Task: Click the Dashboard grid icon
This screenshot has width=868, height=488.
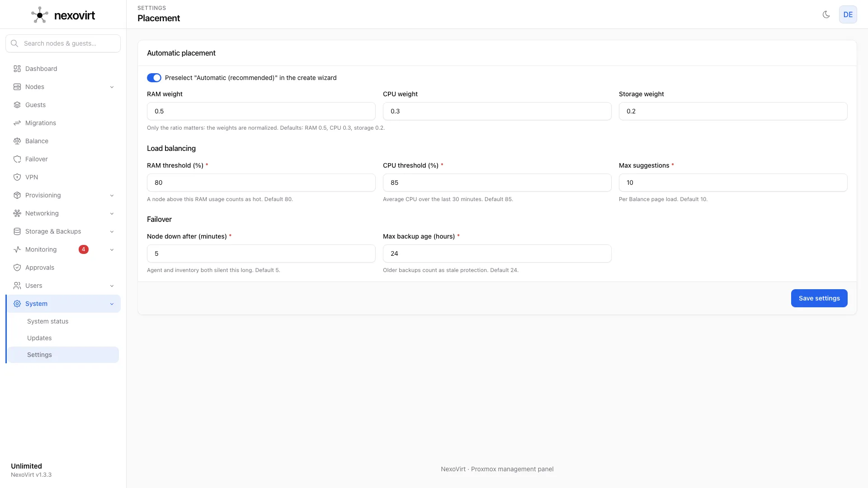Action: coord(17,69)
